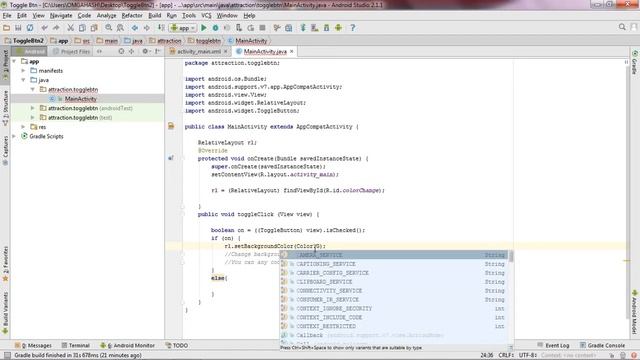
Task: Click the Search Everywhere magnifier icon
Action: [622, 27]
